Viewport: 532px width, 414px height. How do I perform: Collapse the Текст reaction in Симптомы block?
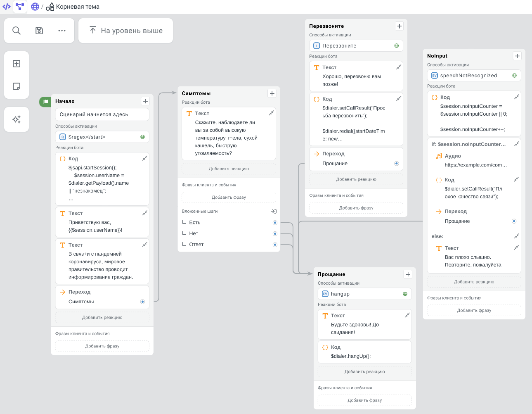point(271,113)
